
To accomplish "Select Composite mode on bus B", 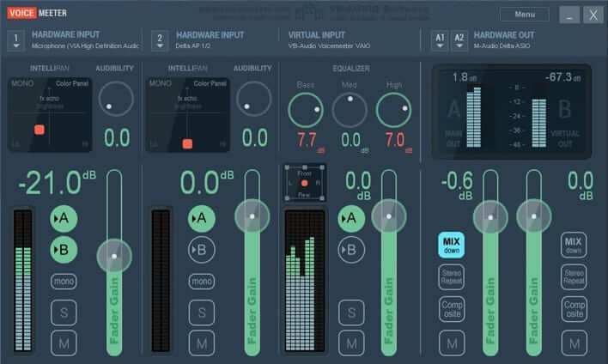I will 575,309.
